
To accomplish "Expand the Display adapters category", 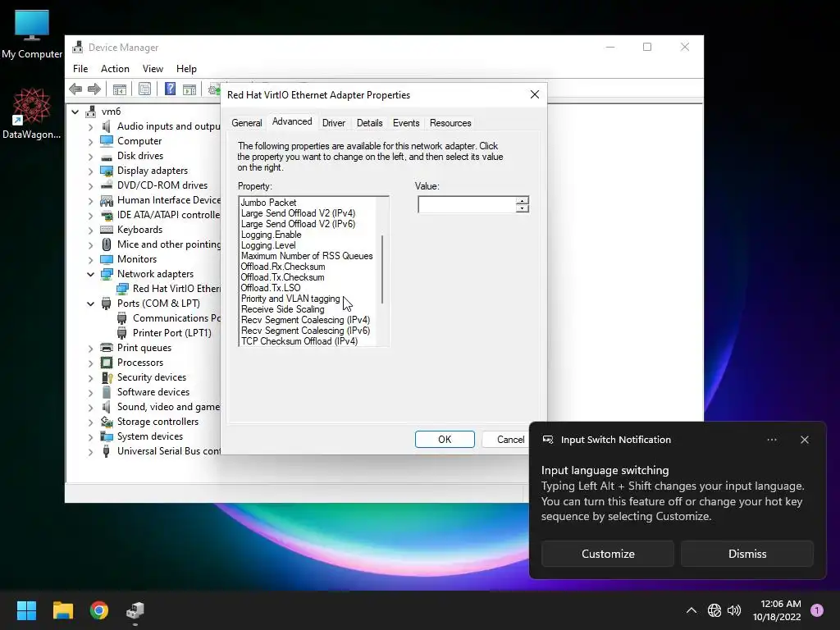I will [x=90, y=171].
